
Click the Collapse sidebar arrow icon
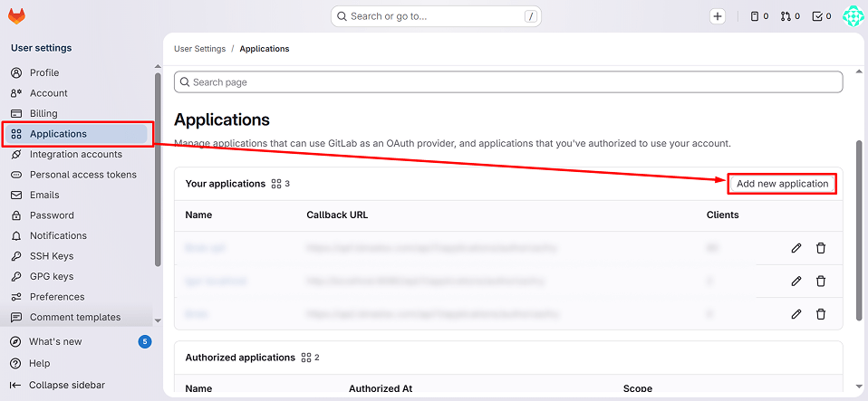coord(15,385)
